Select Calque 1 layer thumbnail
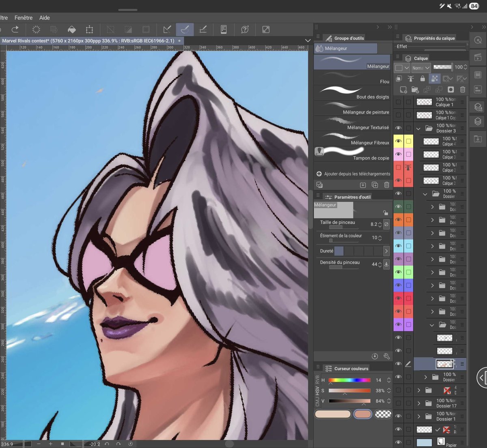Screen dimensions: 487x448 [424, 102]
